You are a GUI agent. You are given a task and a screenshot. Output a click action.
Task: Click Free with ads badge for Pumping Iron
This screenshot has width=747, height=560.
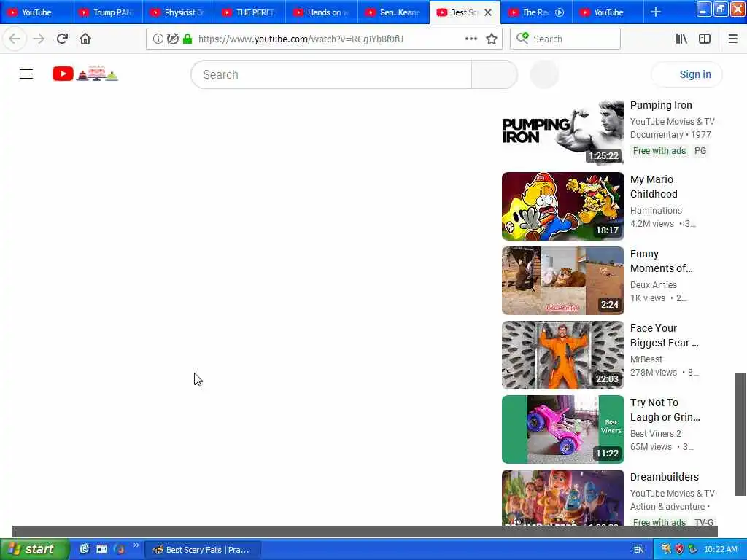pyautogui.click(x=659, y=151)
